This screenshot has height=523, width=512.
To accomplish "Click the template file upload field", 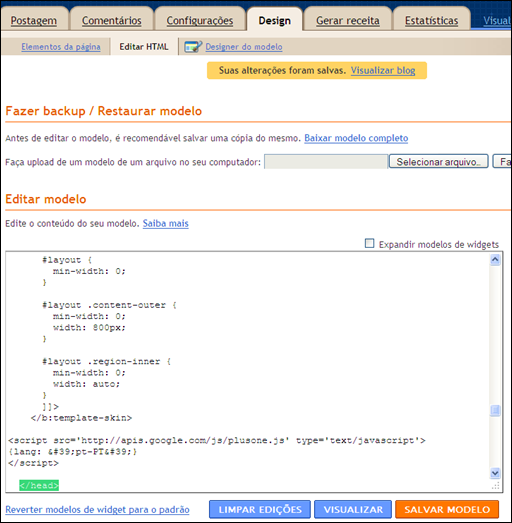I will [326, 162].
